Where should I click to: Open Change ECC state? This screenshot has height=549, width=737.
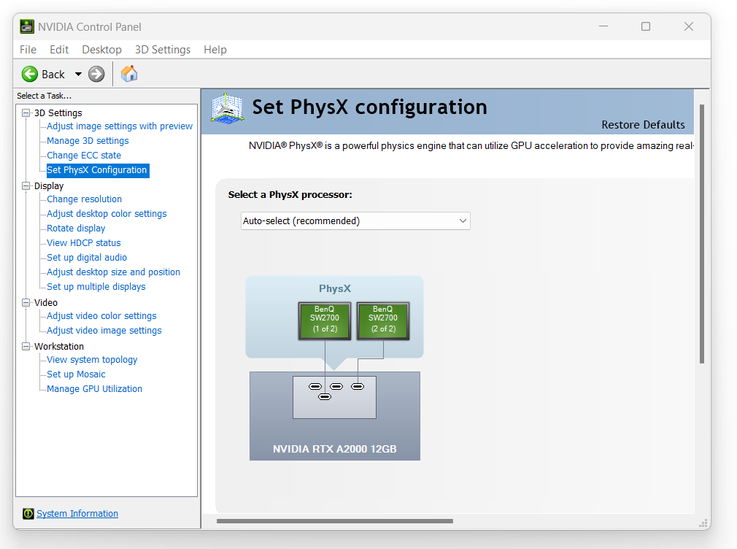coord(84,155)
